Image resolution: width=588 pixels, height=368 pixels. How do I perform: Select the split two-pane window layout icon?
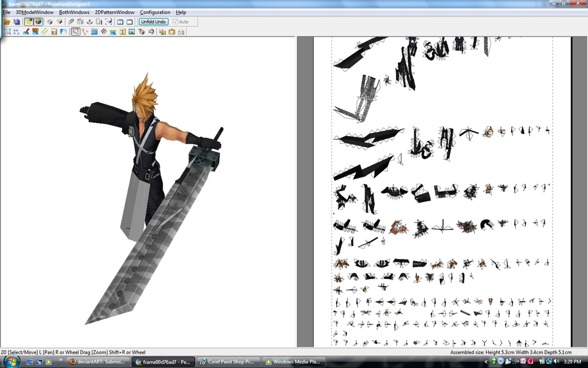120,22
